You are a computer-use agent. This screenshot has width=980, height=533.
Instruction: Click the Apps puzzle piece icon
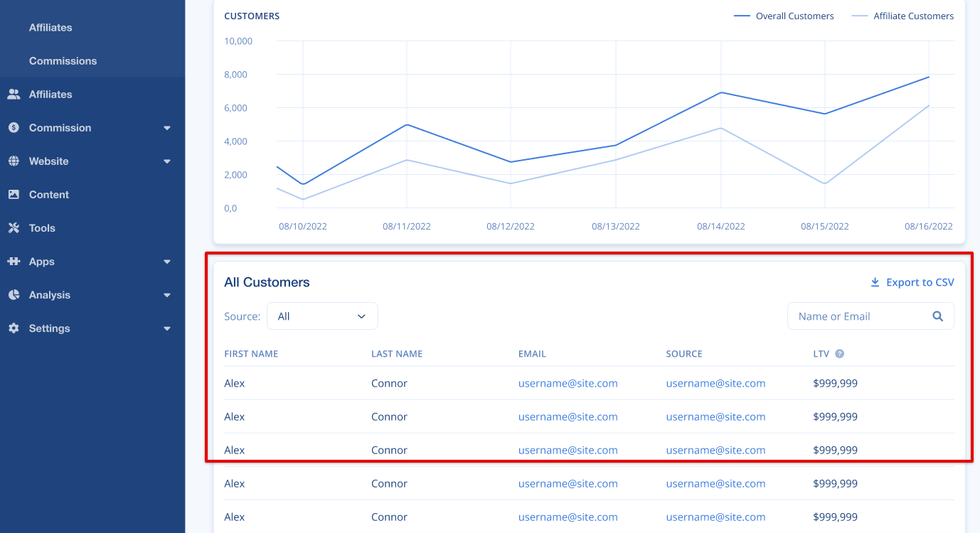[x=14, y=262]
